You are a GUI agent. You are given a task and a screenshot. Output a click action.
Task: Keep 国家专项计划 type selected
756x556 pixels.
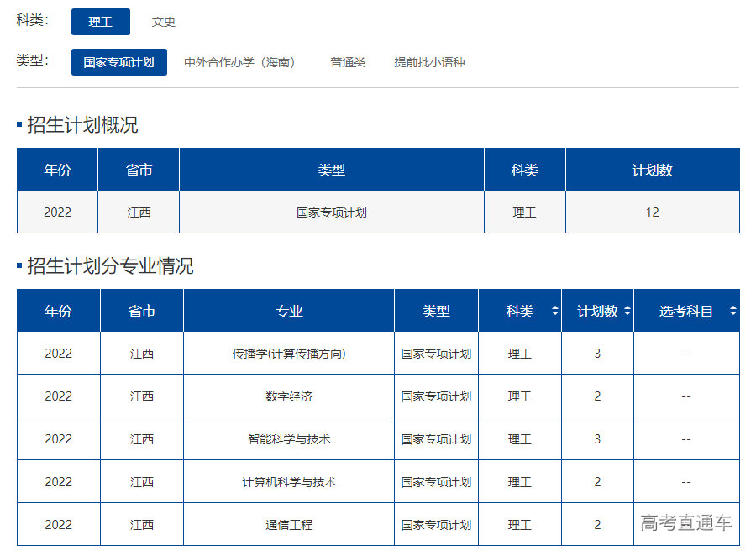pyautogui.click(x=118, y=62)
